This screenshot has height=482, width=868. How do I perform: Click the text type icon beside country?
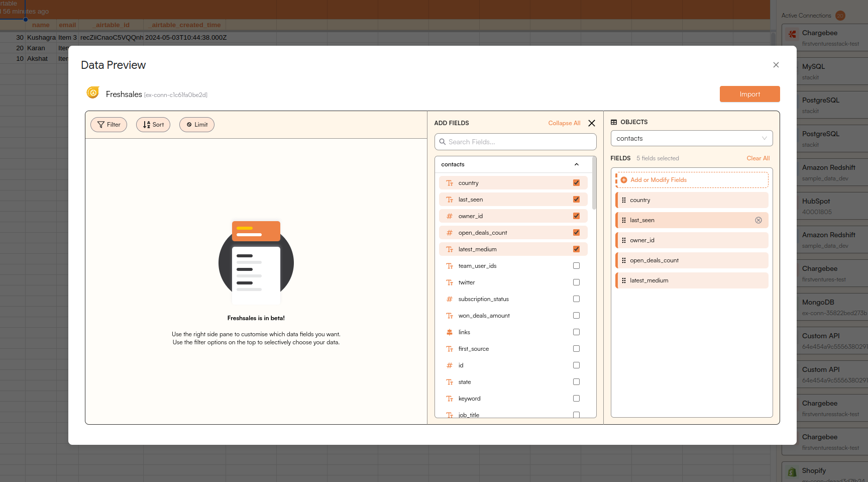coord(450,183)
